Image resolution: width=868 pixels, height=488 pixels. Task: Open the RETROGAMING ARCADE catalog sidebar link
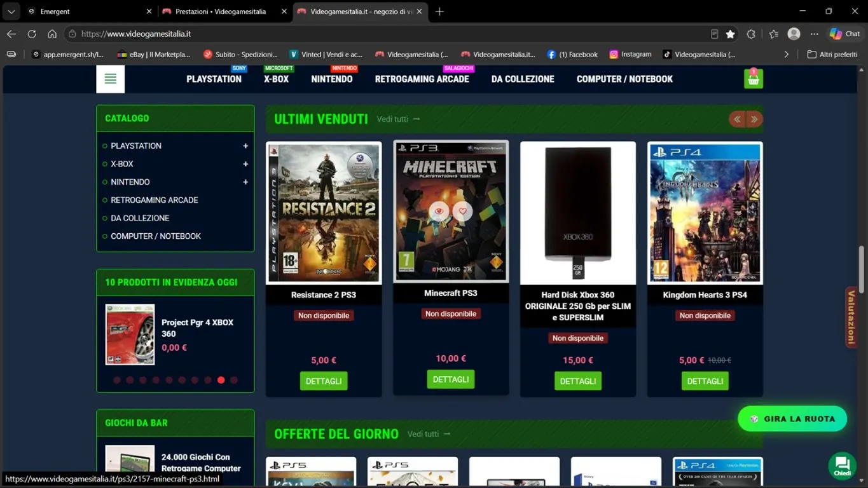pos(155,200)
